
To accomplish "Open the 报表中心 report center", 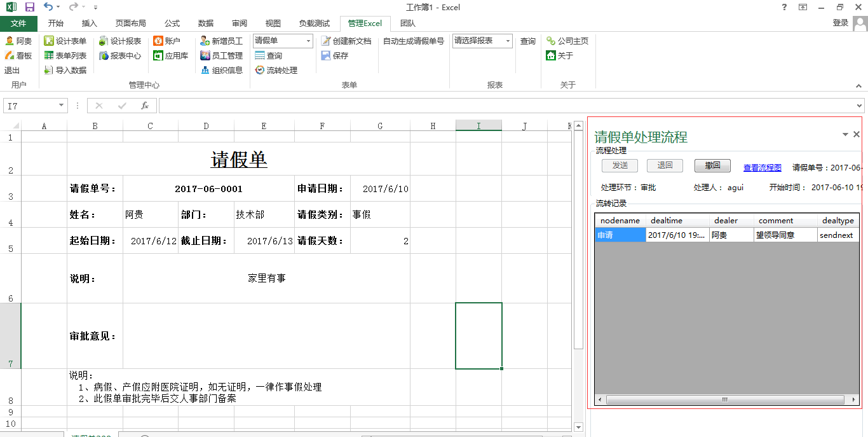I will click(120, 55).
